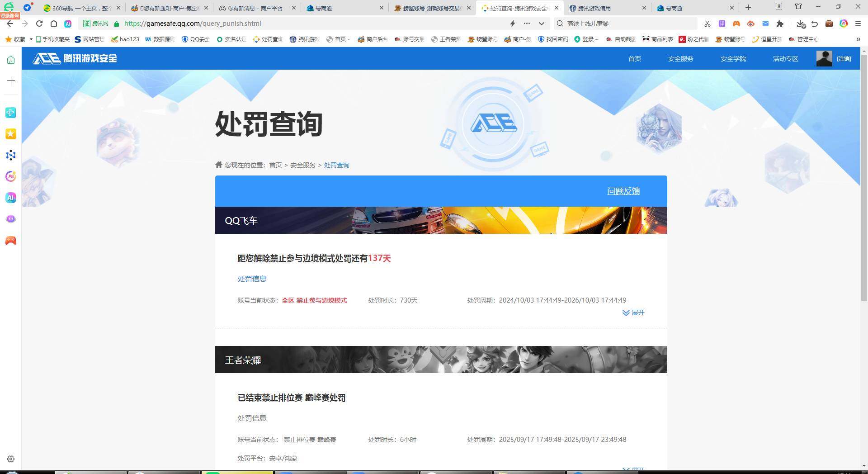Open the downloads icon in the toolbar
This screenshot has width=868, height=474.
coord(801,24)
